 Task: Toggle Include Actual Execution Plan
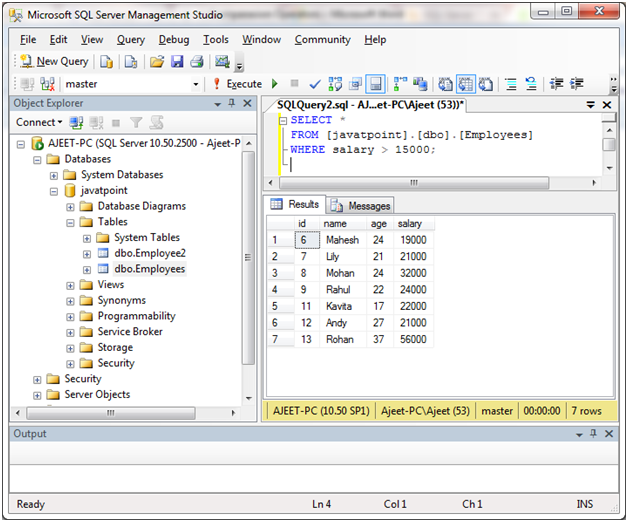click(x=400, y=84)
